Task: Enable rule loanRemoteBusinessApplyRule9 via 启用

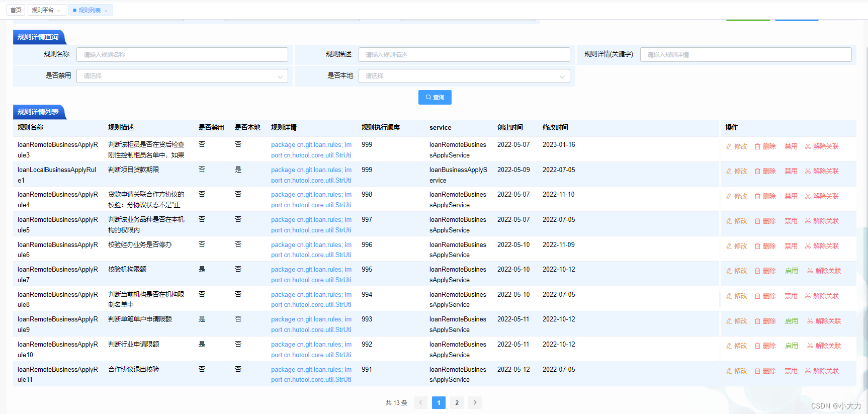Action: click(792, 321)
